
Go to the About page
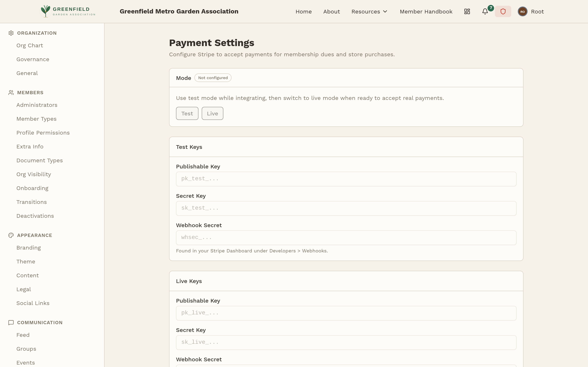coord(331,11)
